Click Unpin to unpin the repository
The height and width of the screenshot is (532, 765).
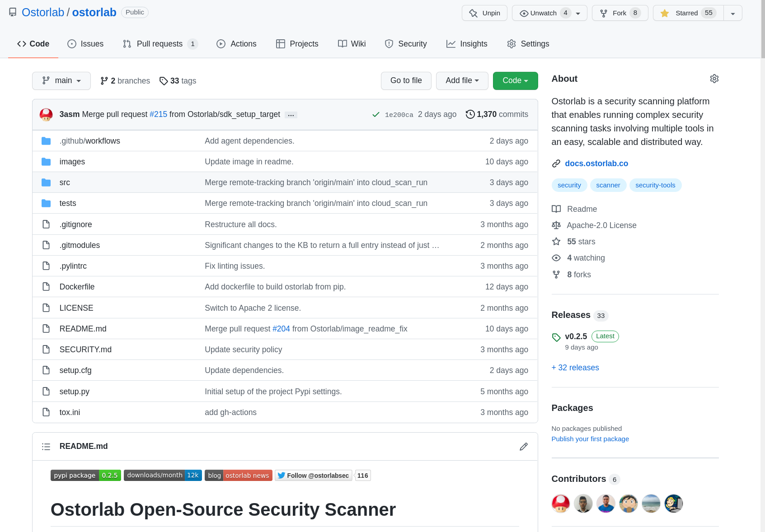click(x=484, y=13)
